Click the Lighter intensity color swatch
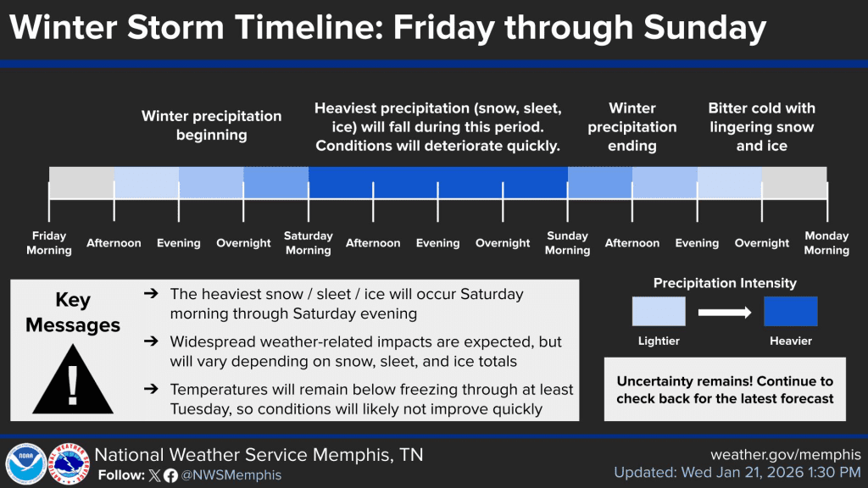 coord(659,311)
